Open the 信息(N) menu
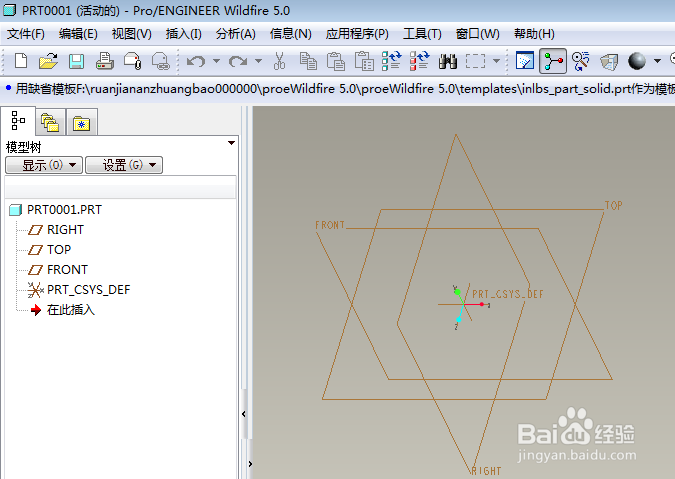675x479 pixels. (290, 34)
